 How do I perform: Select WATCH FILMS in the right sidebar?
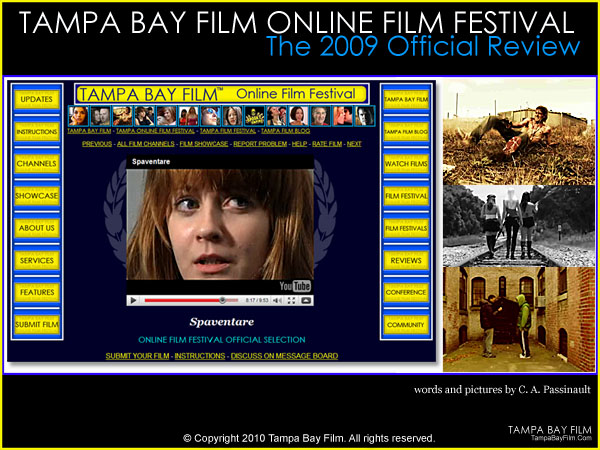click(406, 164)
